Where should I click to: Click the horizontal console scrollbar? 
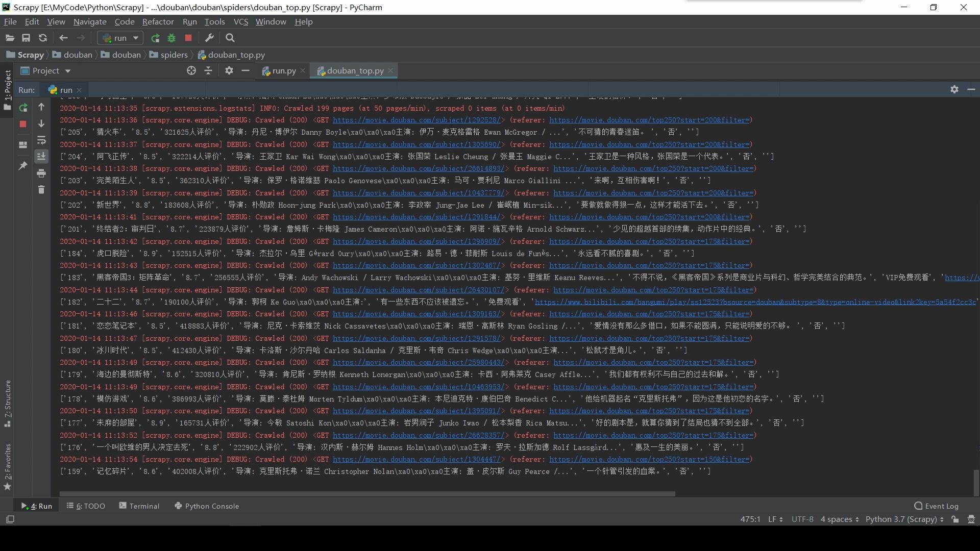[x=367, y=494]
